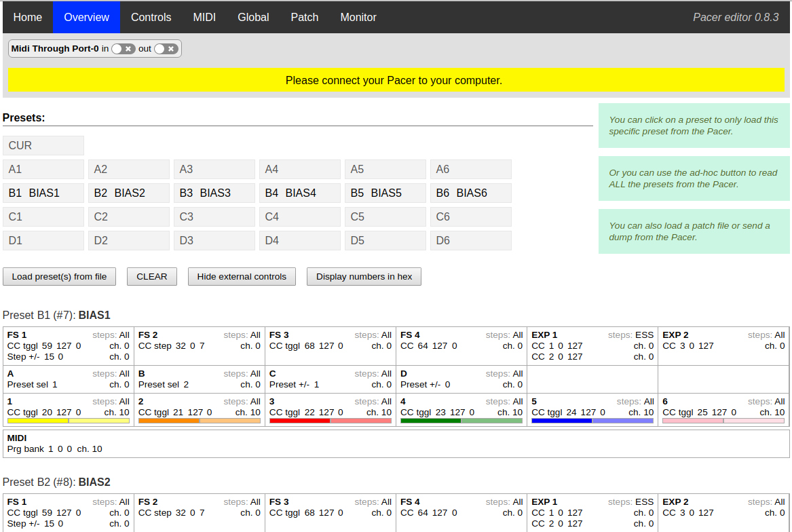The image size is (792, 532).
Task: Click empty preset slot A3
Action: (x=214, y=170)
